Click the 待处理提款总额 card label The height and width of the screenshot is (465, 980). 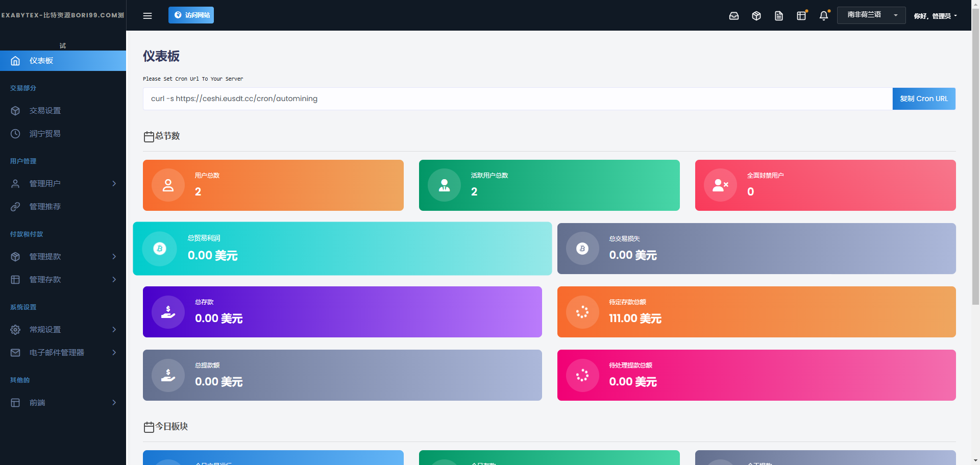[630, 365]
